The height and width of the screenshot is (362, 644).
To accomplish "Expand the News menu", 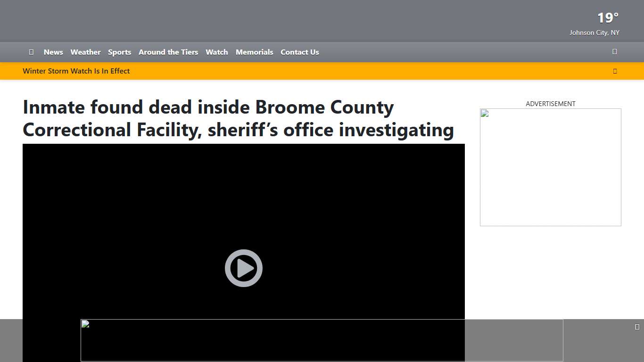I will 53,52.
